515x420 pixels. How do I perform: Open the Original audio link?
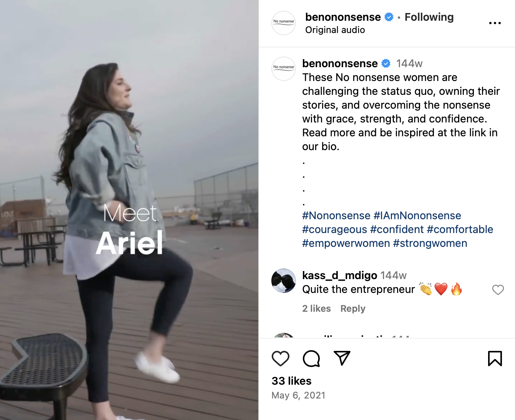coord(335,30)
